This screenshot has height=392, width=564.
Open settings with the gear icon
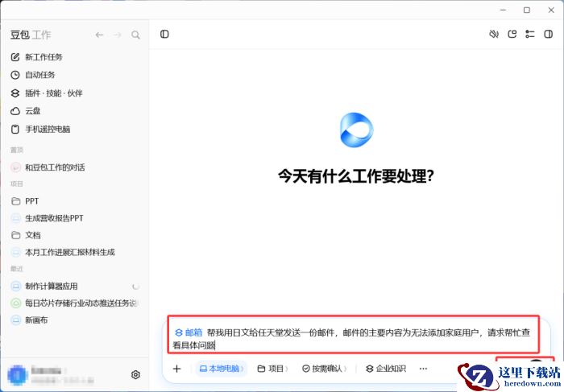135,375
